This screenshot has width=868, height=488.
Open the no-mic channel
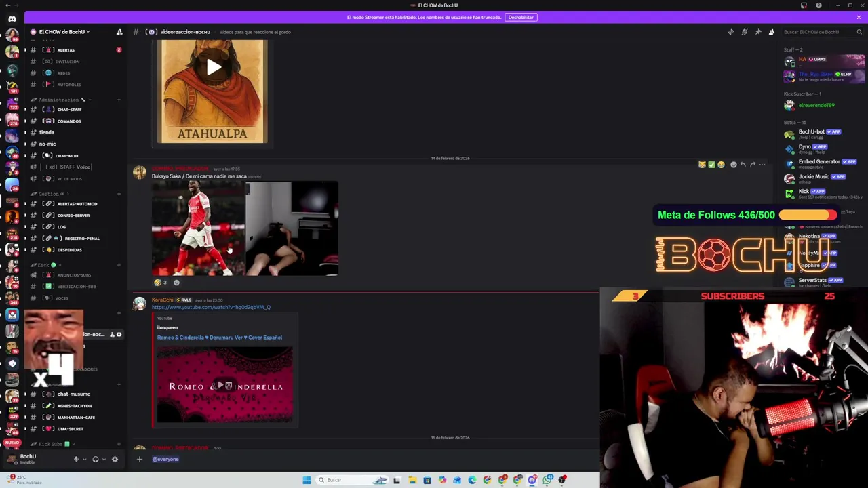(75, 144)
